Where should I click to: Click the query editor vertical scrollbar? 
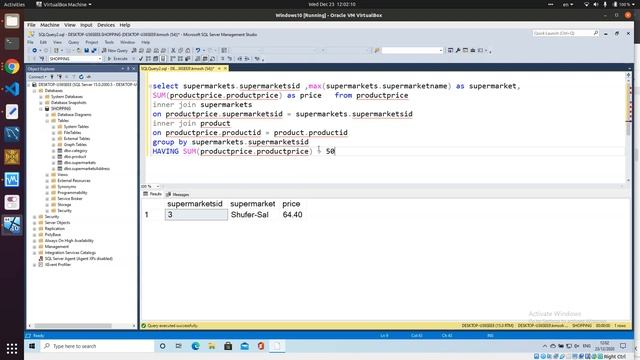point(628,129)
